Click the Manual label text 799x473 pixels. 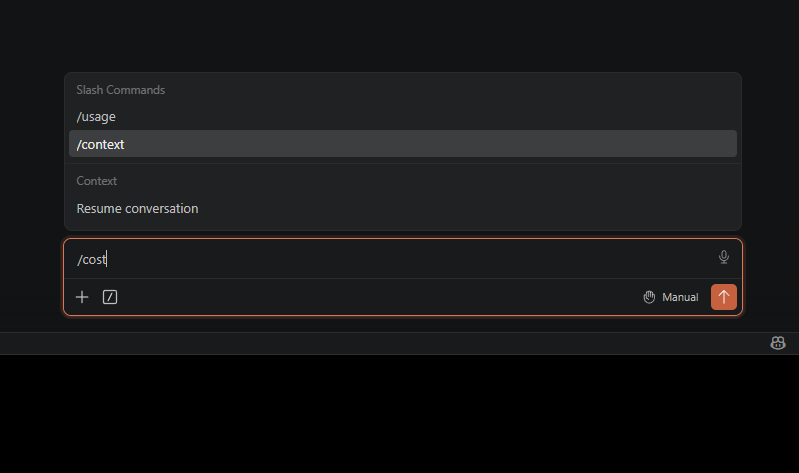(x=680, y=297)
